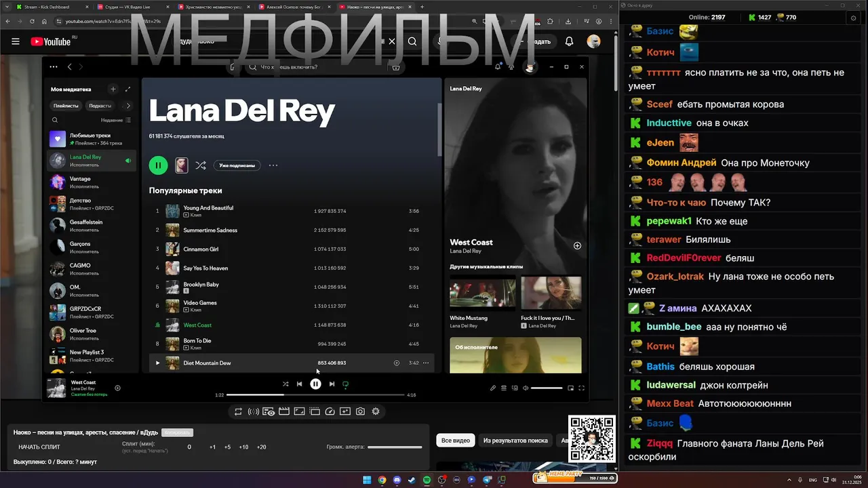868x488 pixels.
Task: Click the search icon in the library sidebar
Action: pos(55,120)
